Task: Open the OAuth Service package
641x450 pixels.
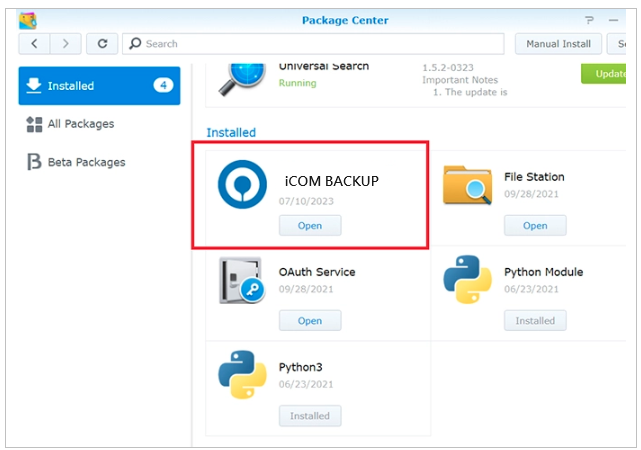Action: coord(310,321)
